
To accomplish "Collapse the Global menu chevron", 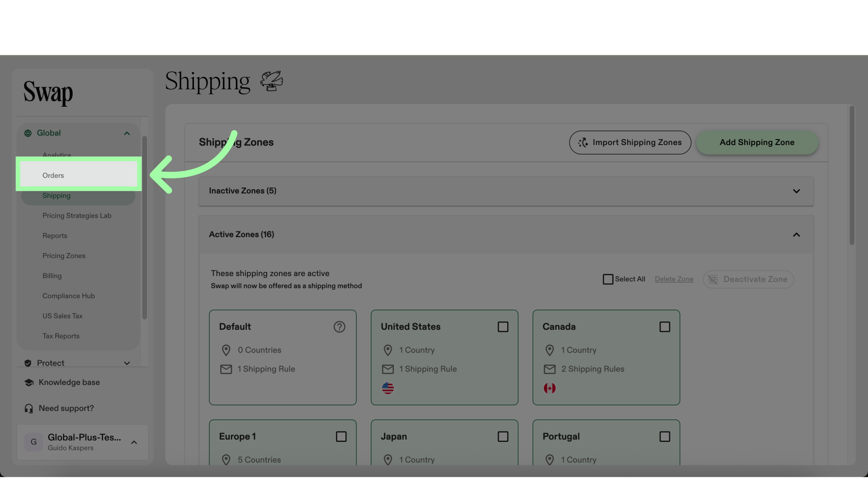I will coord(127,133).
